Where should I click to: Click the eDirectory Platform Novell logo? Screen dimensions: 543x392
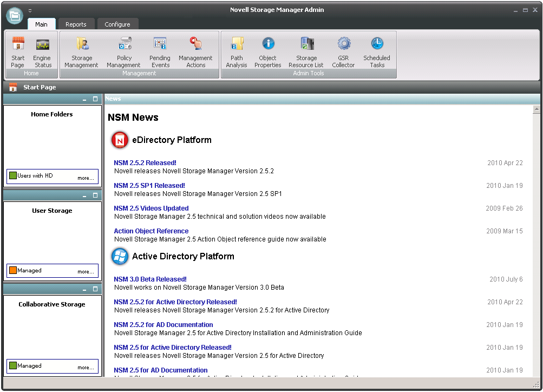coord(120,140)
